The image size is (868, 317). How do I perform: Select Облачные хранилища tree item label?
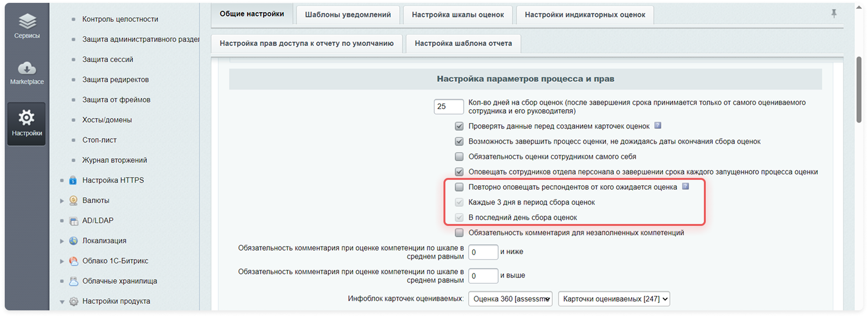point(120,281)
